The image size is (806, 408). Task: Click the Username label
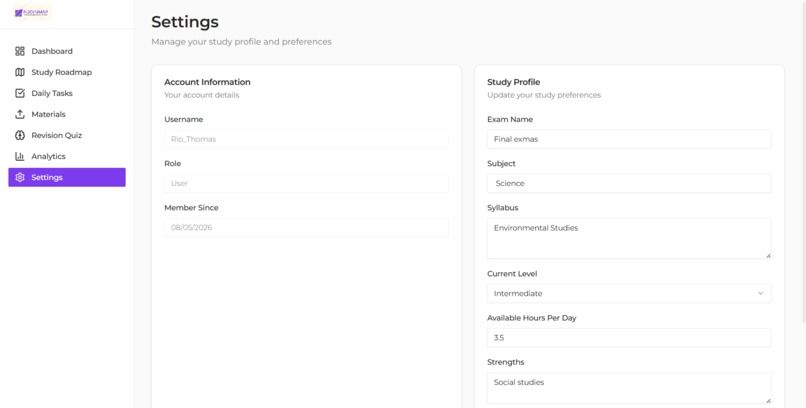click(184, 119)
